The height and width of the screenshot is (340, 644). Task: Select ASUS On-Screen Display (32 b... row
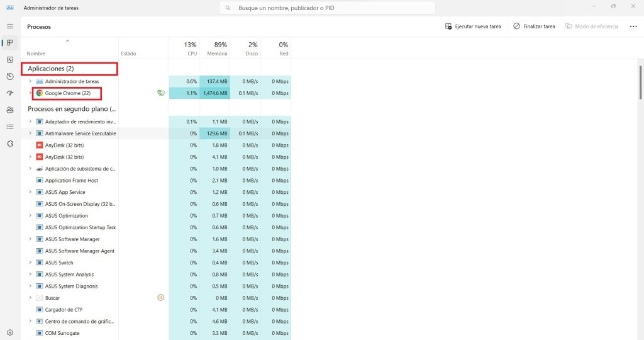point(156,204)
